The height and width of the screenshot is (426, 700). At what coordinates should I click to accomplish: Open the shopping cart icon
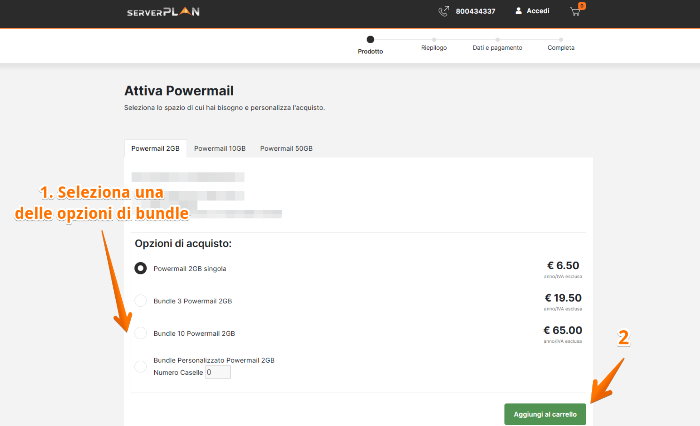click(x=576, y=12)
